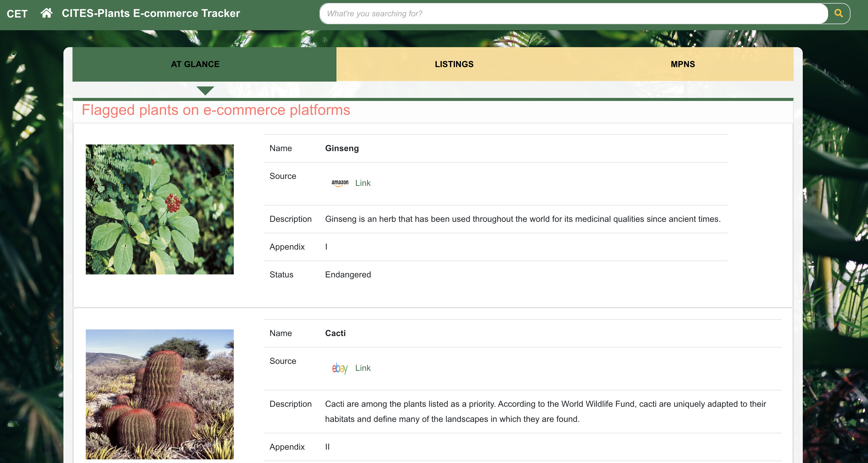
Task: Click the Ginseng description text
Action: [x=522, y=219]
